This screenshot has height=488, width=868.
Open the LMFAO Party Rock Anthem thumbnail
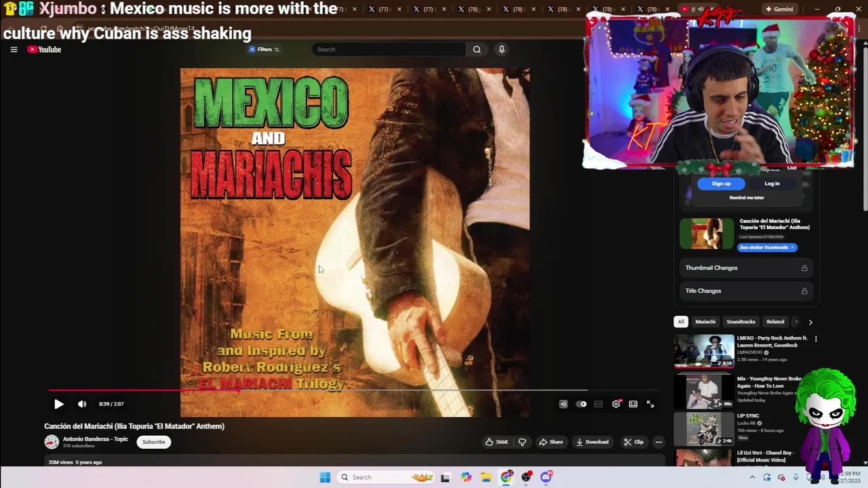(704, 350)
